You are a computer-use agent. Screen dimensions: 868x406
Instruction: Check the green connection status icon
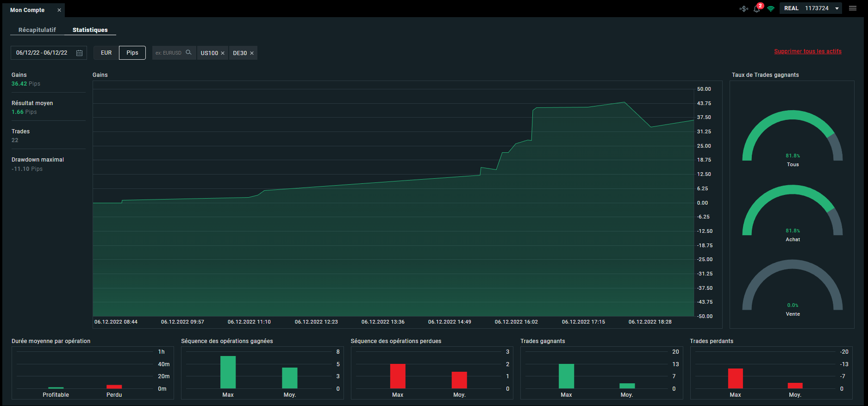771,9
